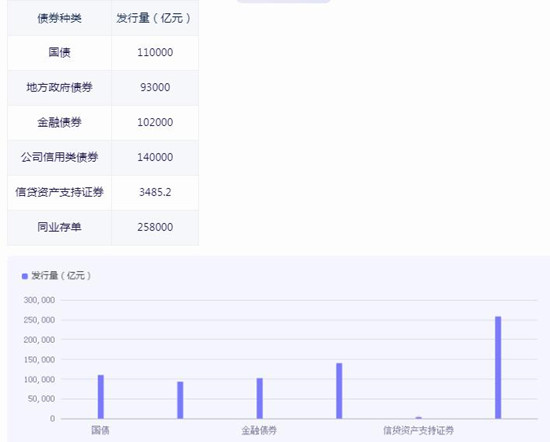Select the 发行量（亿元）table header
Image resolution: width=550 pixels, height=442 pixels.
(x=155, y=18)
